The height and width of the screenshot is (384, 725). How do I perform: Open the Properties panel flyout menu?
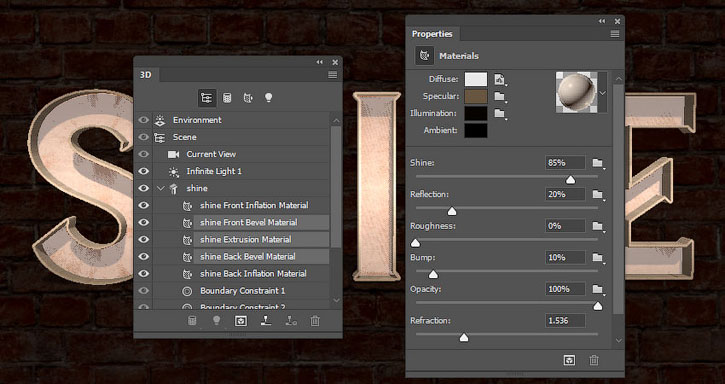[x=614, y=34]
